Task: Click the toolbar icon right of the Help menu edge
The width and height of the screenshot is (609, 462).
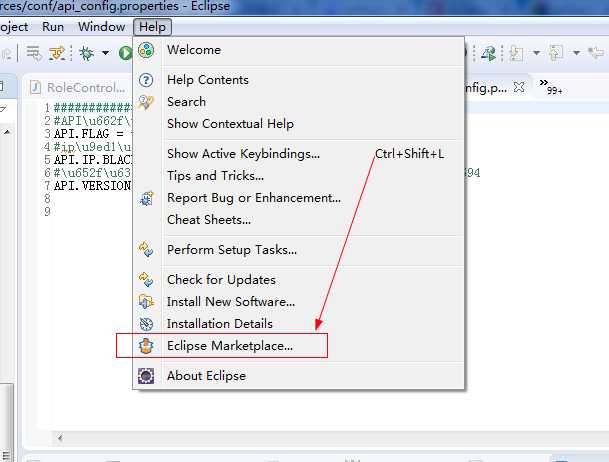Action: (488, 53)
